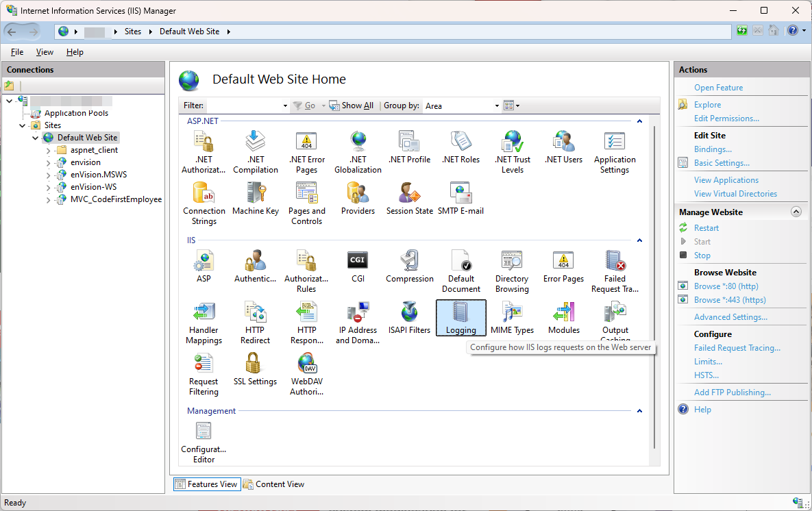Open the view mode dropdown next to Group by
Screen dimensions: 812x511
[512, 105]
